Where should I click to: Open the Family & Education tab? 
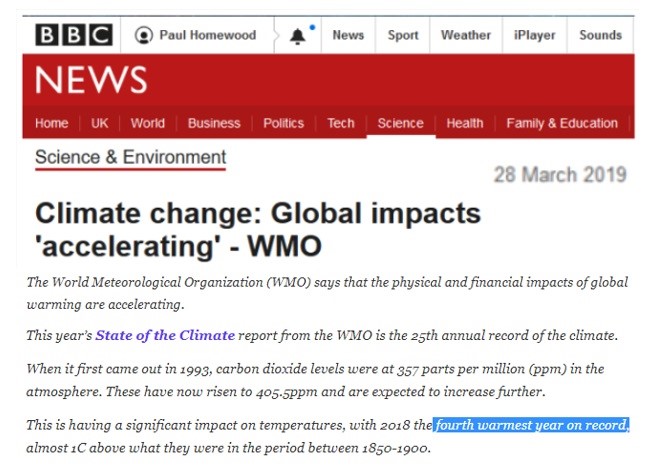pyautogui.click(x=562, y=123)
